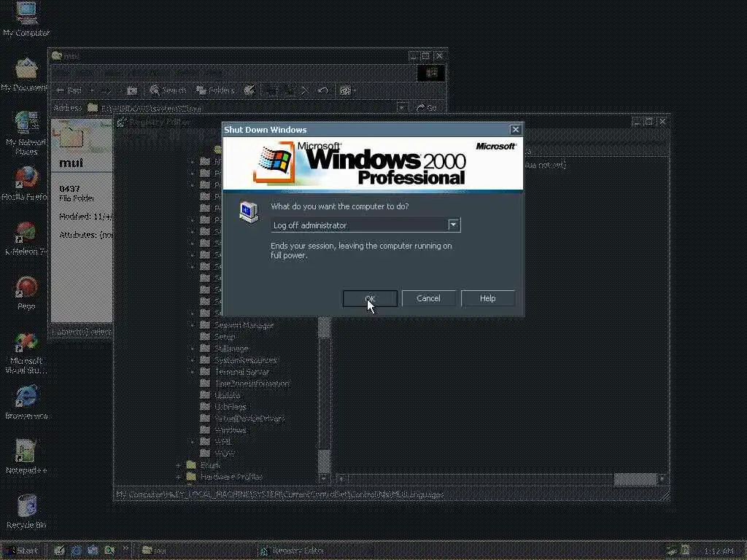Open Address bar dropdown in mui window
This screenshot has height=560, width=747.
(402, 108)
